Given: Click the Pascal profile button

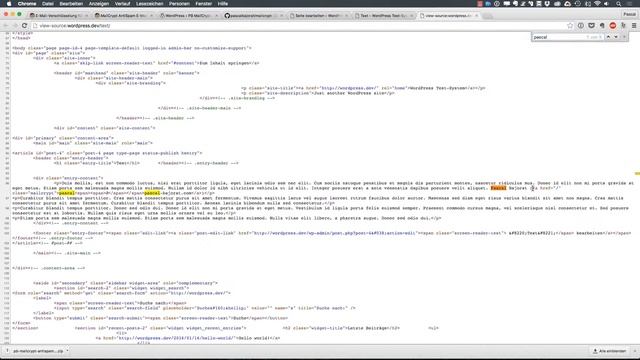Looking at the screenshot, I should click(x=629, y=14).
